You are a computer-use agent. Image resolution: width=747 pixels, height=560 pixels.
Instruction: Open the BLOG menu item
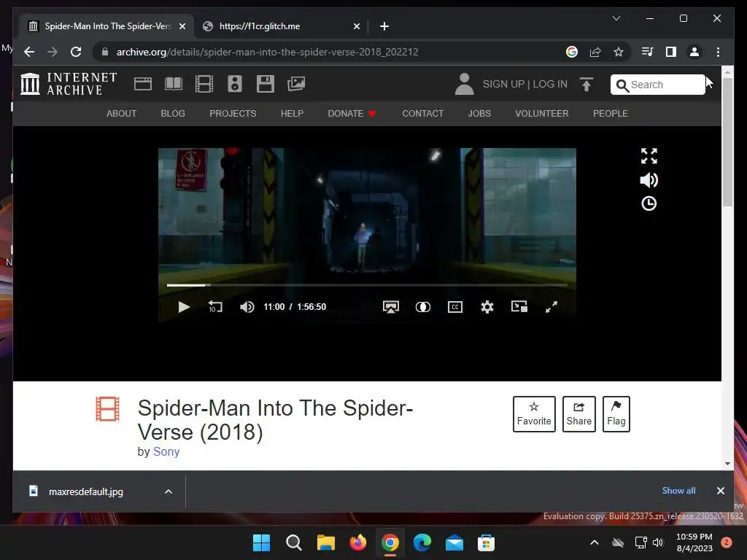point(173,113)
